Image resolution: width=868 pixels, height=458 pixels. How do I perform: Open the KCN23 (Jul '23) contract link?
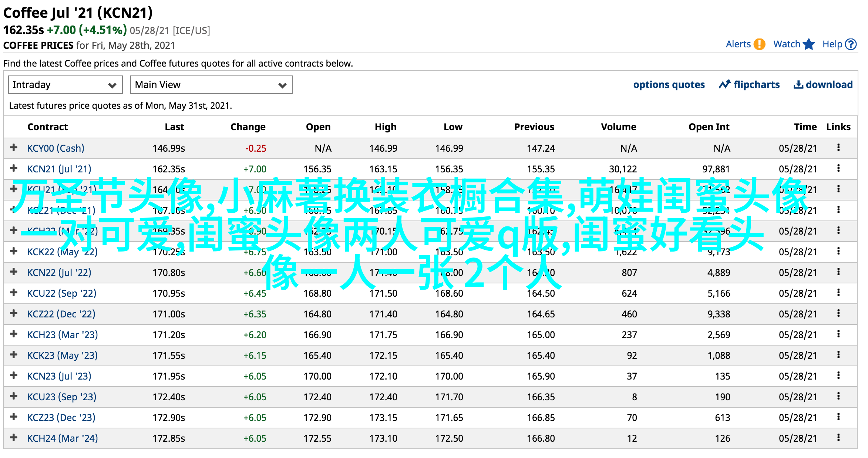pyautogui.click(x=59, y=376)
